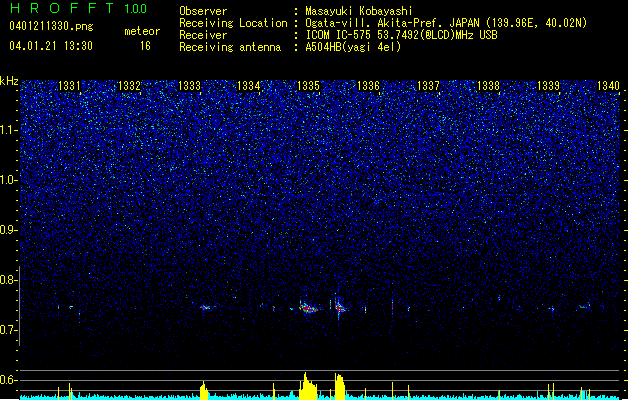Click the date stamp 04.01.21 13:30
Screen dimensions: 629x400
(x=51, y=46)
